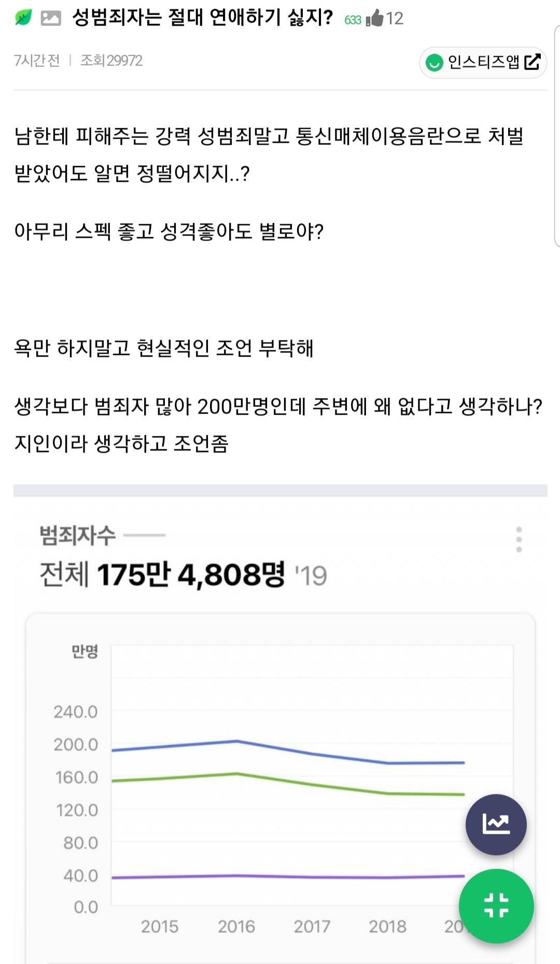Open the 633 comments count

pos(353,20)
